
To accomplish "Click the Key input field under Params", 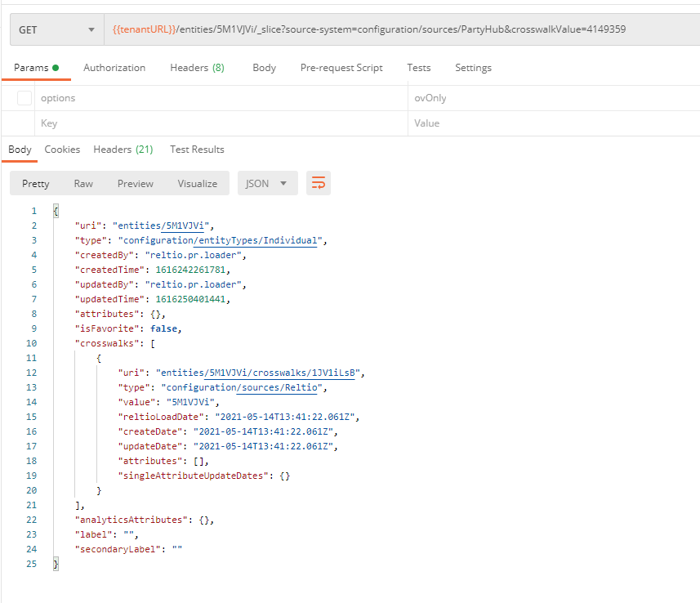I will pos(204,122).
